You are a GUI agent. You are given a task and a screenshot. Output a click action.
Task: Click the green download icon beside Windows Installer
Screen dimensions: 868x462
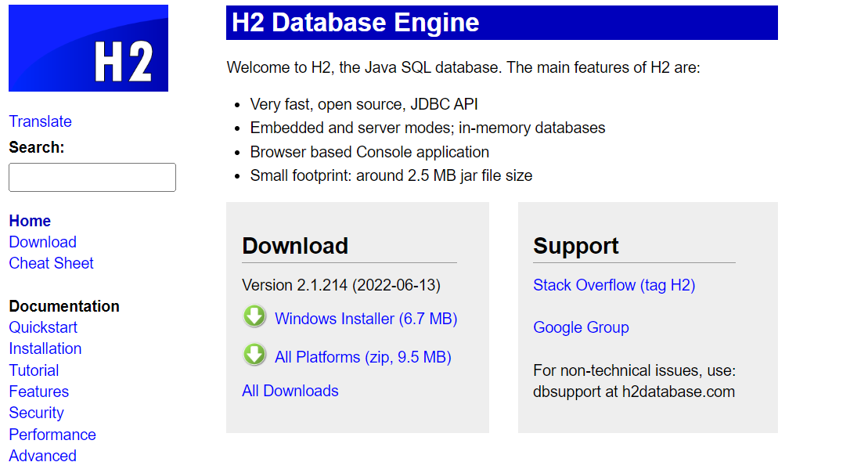pos(254,316)
